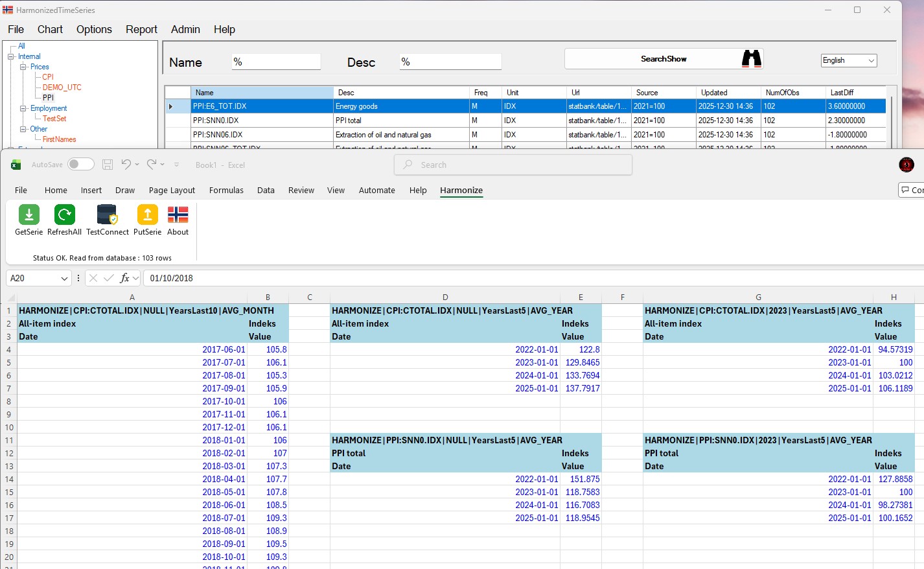Run TestConnect database icon

[x=107, y=215]
